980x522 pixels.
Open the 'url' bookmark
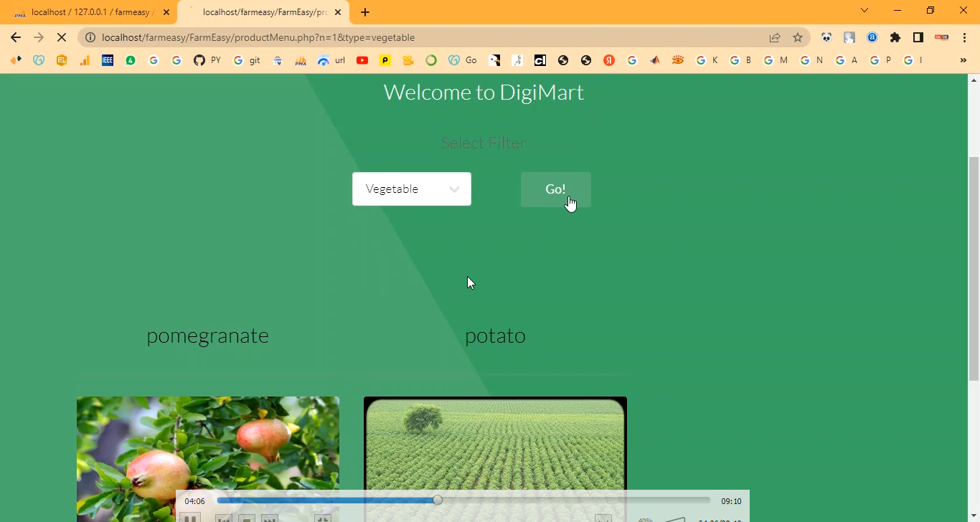pyautogui.click(x=331, y=60)
